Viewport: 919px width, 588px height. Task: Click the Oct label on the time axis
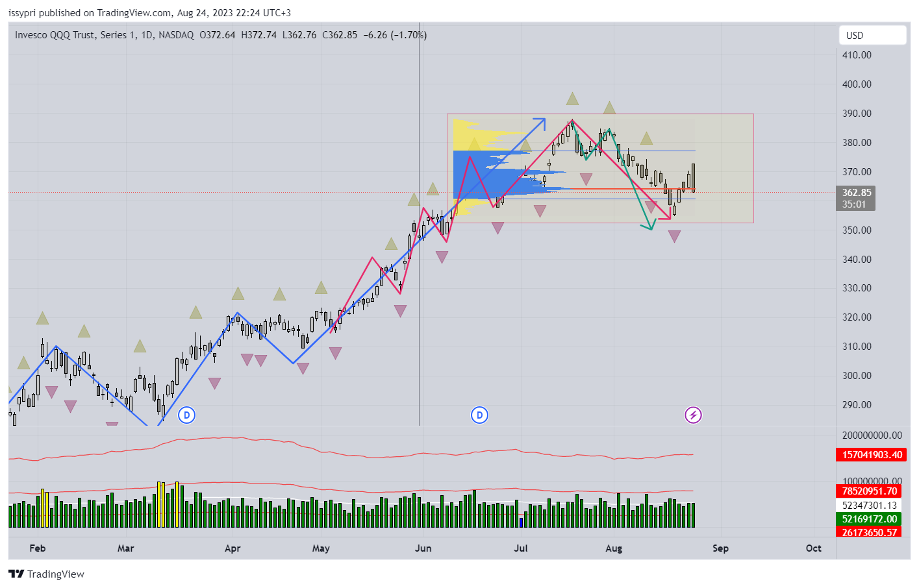(814, 548)
